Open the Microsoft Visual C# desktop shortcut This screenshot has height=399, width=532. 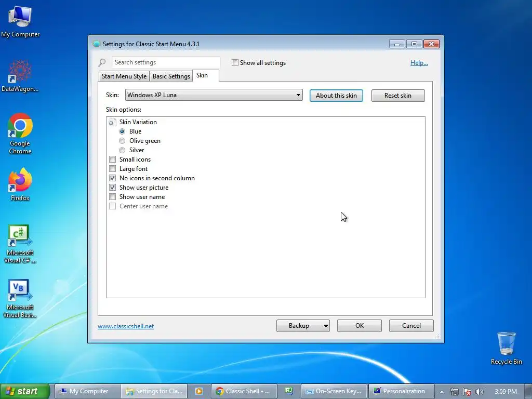20,244
